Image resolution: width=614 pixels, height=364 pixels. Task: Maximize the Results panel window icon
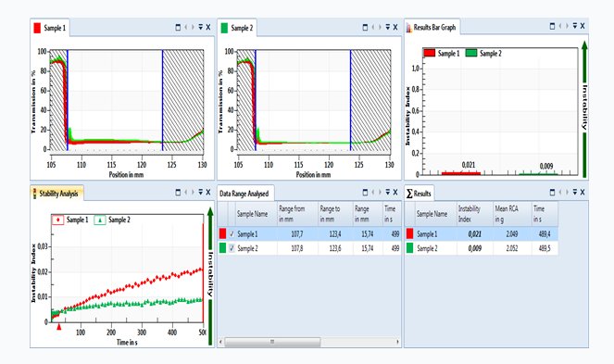pos(553,193)
